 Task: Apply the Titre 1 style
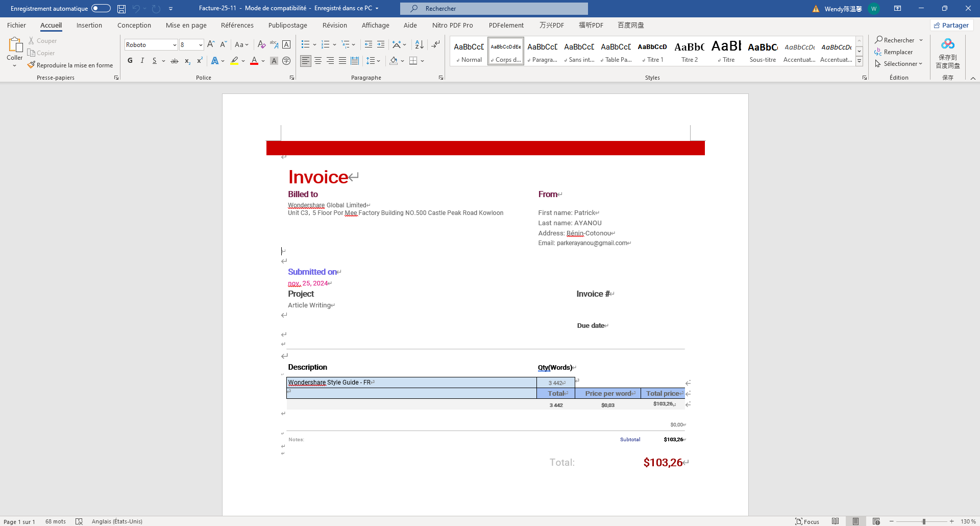[653, 52]
